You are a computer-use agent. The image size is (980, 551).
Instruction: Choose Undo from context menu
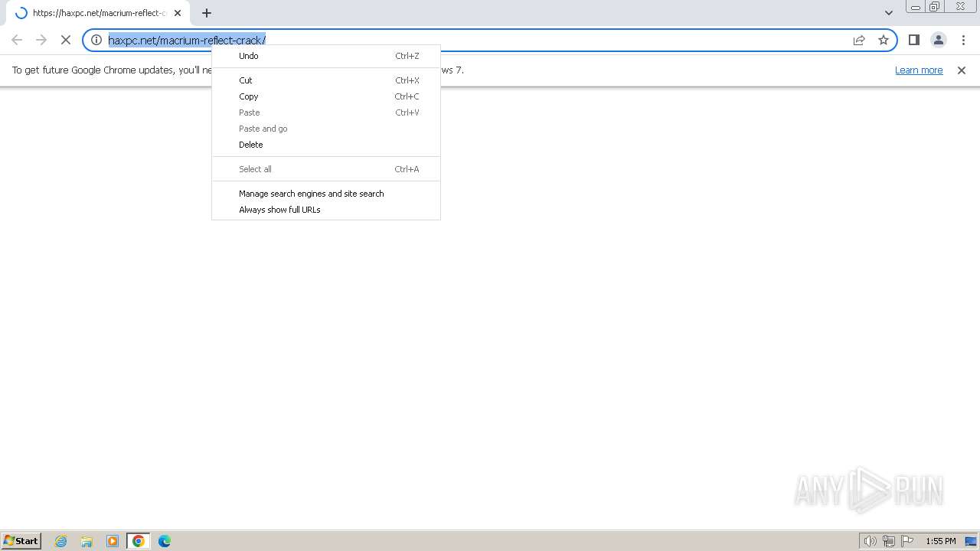coord(326,56)
